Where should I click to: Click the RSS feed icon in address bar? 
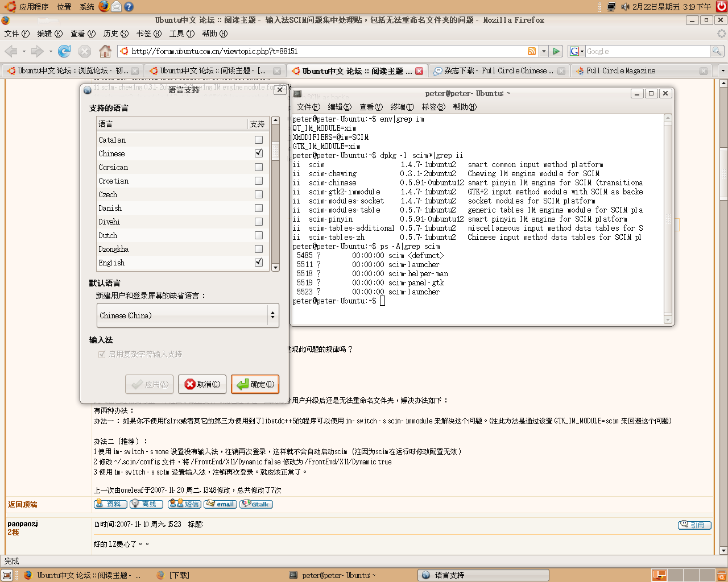pos(532,51)
